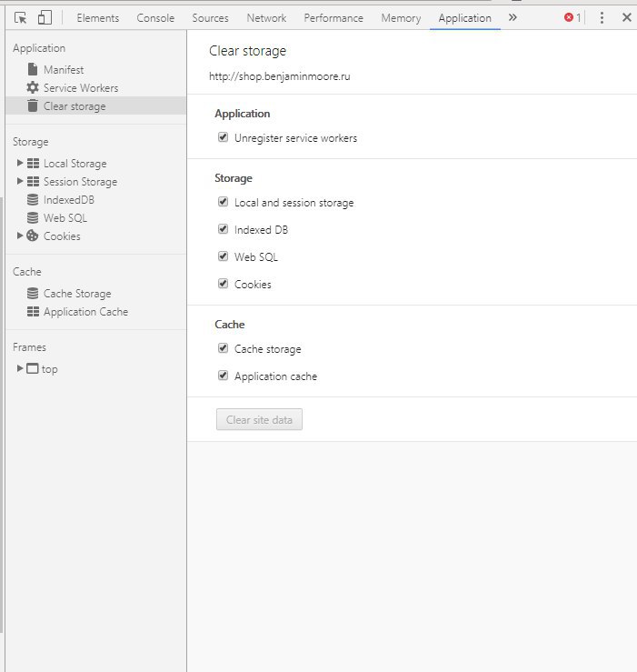
Task: Uncheck the Web SQL checkbox
Action: 224,256
